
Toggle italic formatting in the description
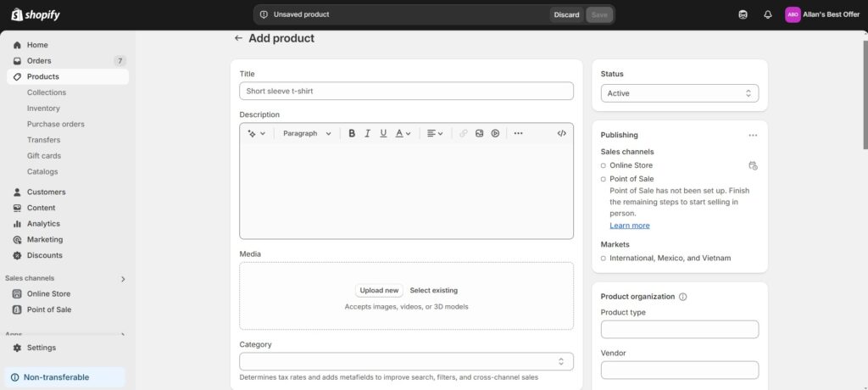368,133
